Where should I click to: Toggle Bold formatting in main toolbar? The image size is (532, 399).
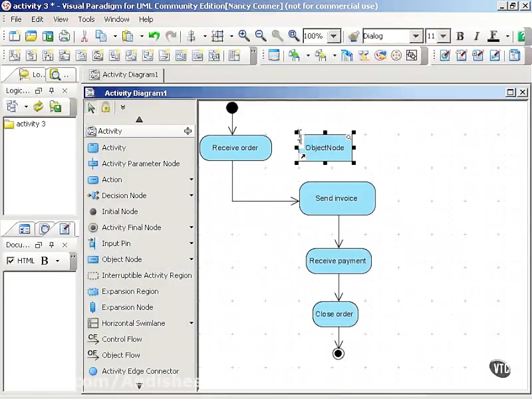(460, 37)
